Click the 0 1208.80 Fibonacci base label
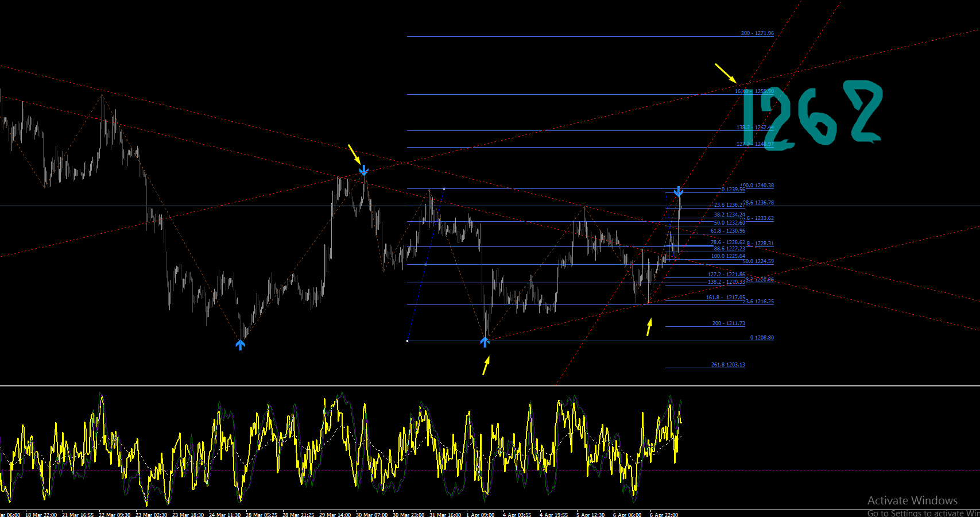 762,338
